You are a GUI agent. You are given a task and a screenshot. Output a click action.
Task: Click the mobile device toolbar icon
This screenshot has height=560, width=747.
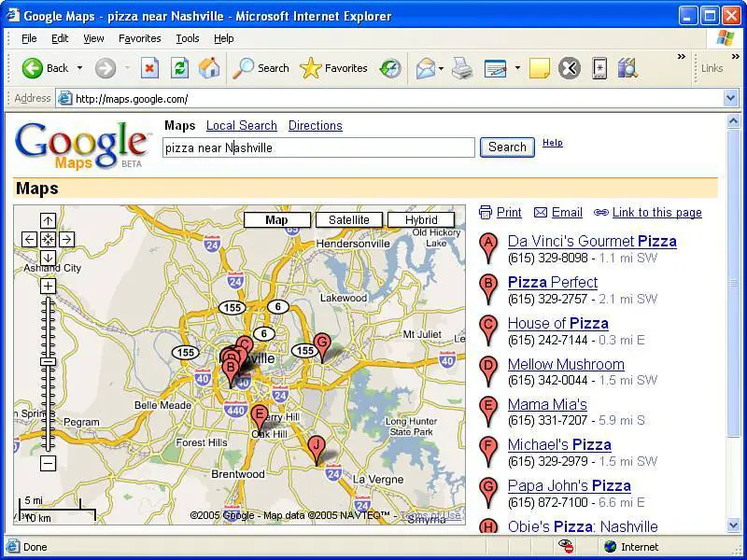tap(599, 68)
